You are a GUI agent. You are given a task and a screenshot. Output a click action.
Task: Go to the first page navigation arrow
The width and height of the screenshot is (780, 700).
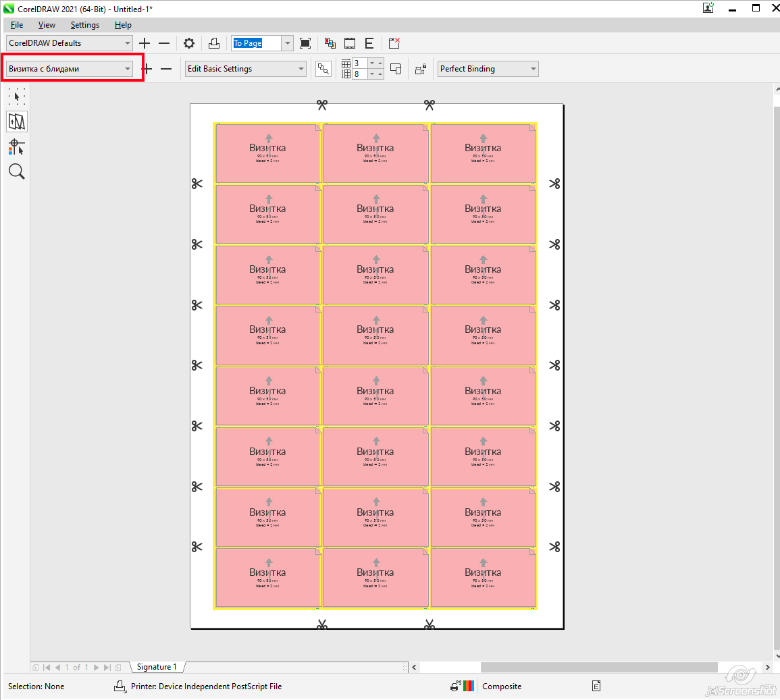point(47,667)
